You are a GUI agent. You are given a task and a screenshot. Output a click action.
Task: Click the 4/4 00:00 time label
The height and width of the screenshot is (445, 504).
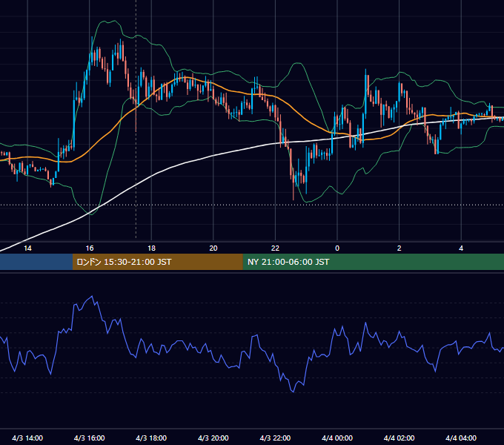[337, 438]
